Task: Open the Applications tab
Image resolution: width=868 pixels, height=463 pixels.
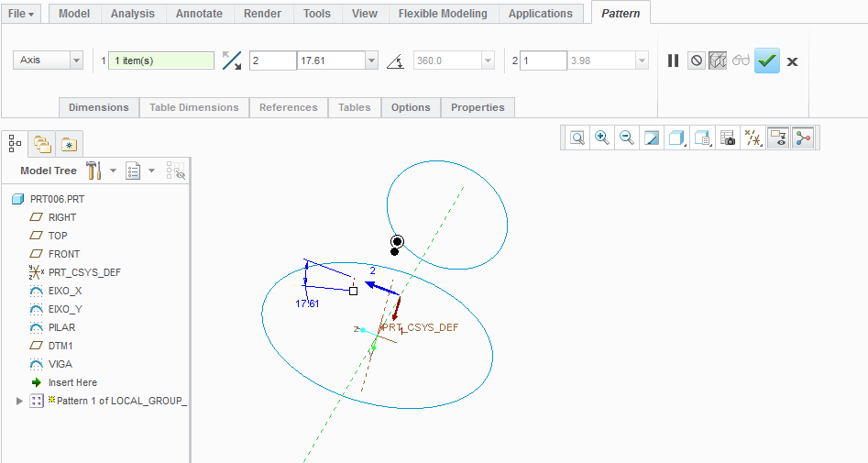Action: 540,14
